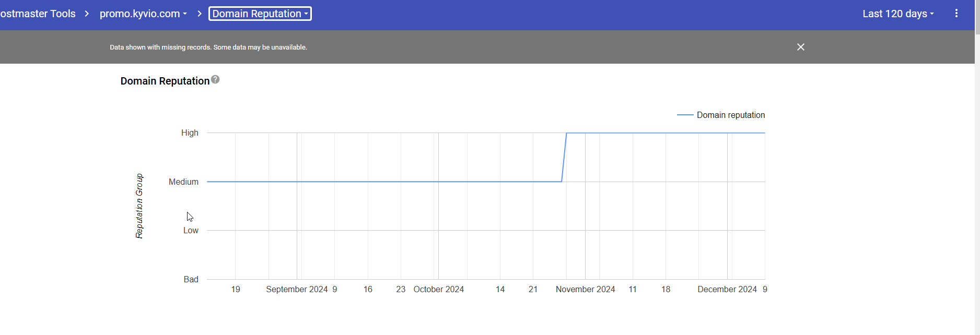Click the Low reputation axis label

(191, 231)
